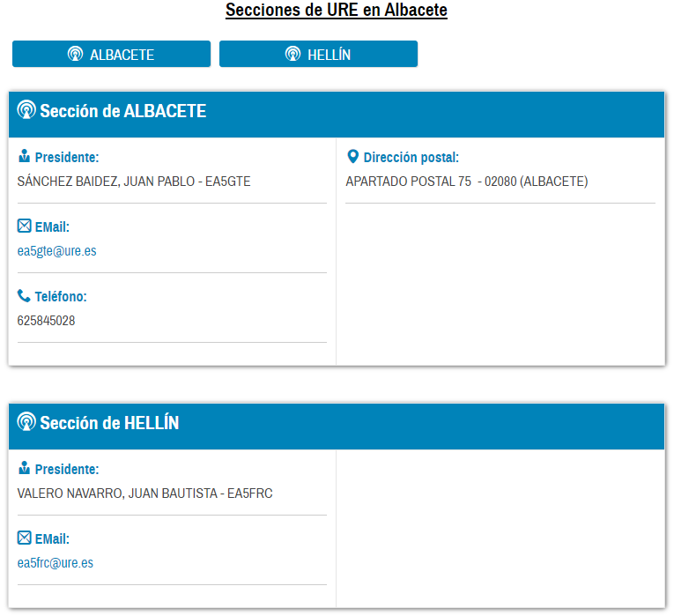
Task: Open email link ea5frc@ure.es
Action: tap(55, 563)
